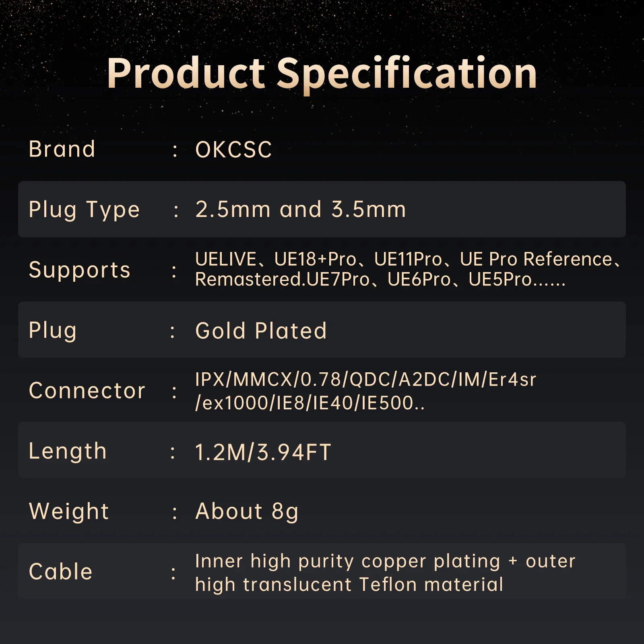Image resolution: width=644 pixels, height=644 pixels.
Task: Click the Plug row label
Action: coord(53,330)
